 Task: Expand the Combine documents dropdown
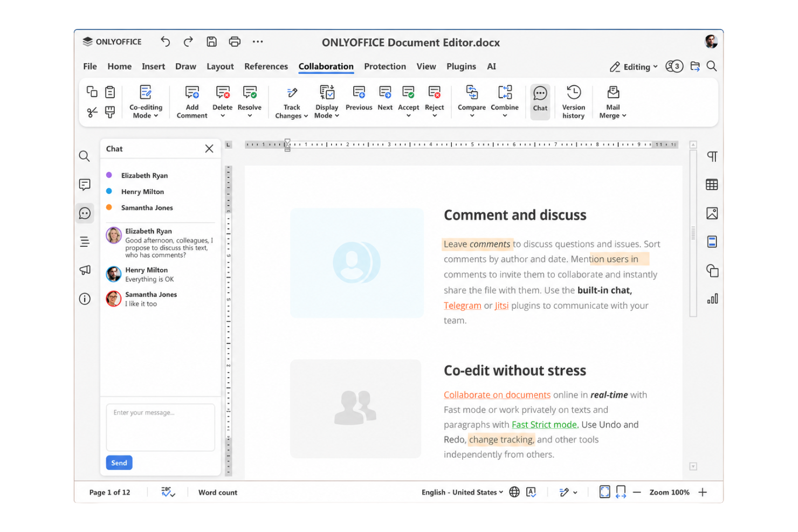(505, 116)
